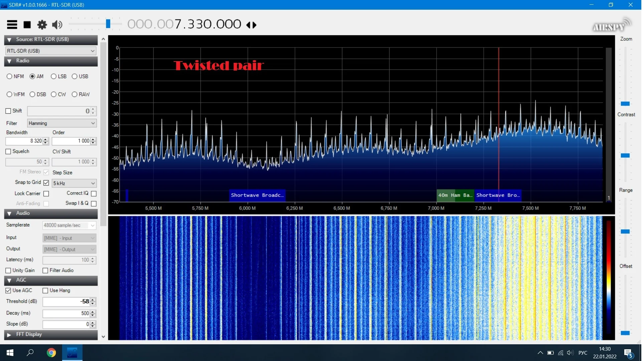This screenshot has width=644, height=361.
Task: Mute audio with the speaker icon
Action: tap(57, 25)
